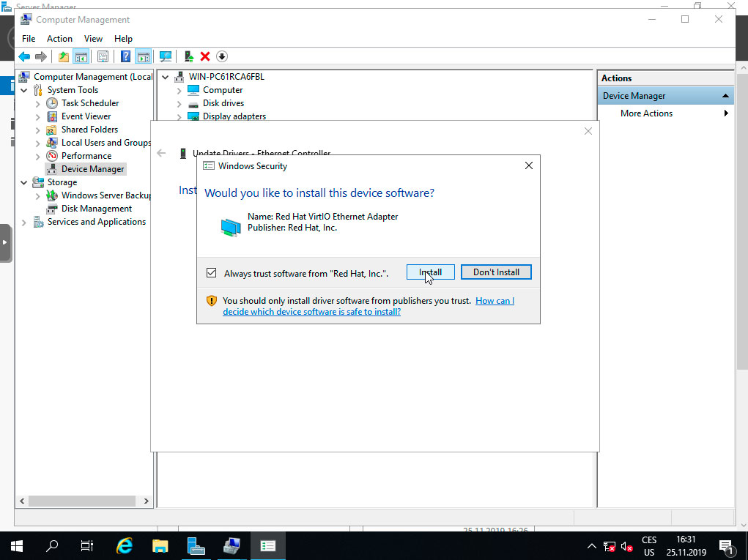Click the red Uninstall device icon

[x=205, y=56]
